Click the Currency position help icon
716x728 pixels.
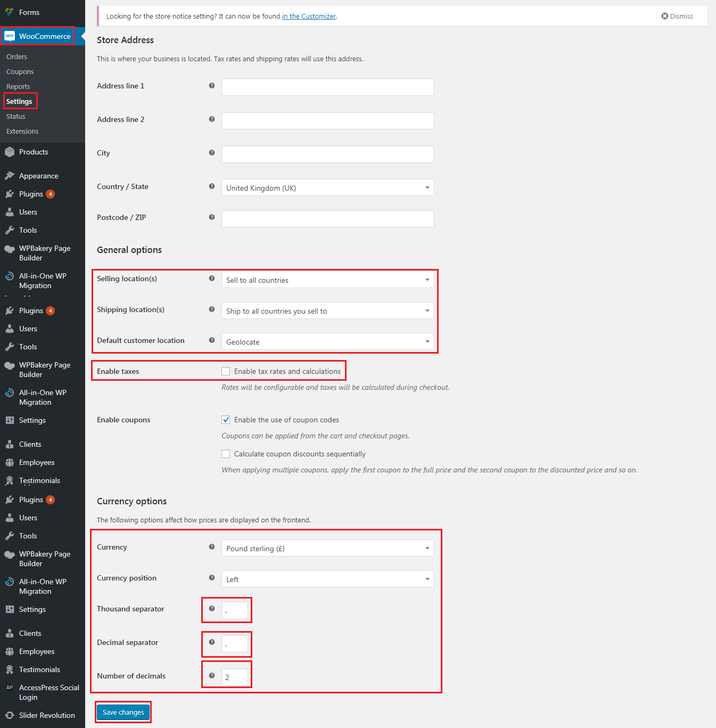coord(212,578)
